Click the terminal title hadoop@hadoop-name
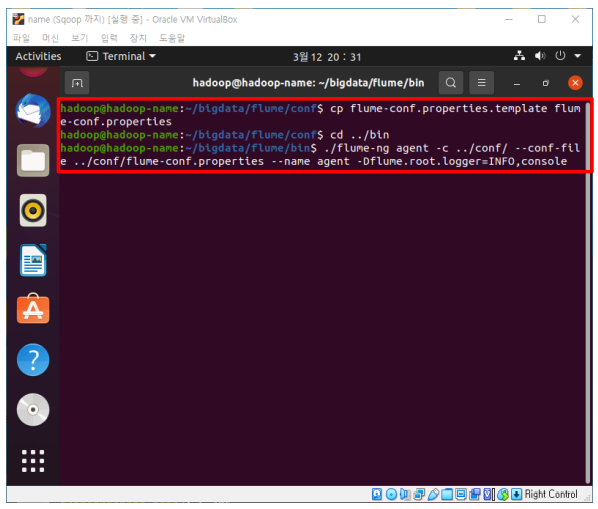Viewport: 598px width, 509px height. click(x=308, y=83)
